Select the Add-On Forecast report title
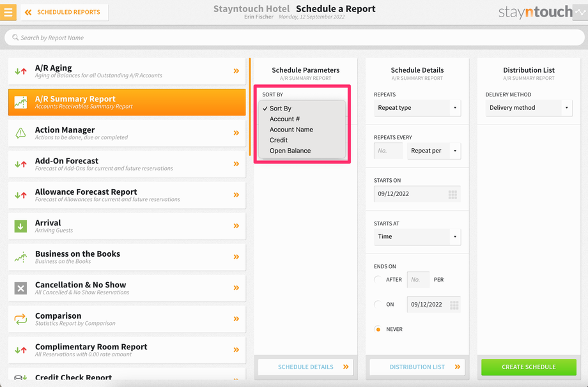 (66, 161)
